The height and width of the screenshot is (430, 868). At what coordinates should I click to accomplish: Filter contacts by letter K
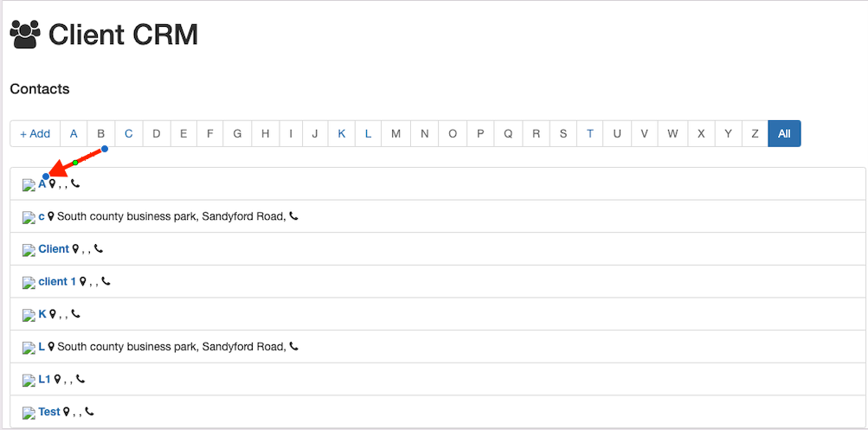tap(342, 133)
